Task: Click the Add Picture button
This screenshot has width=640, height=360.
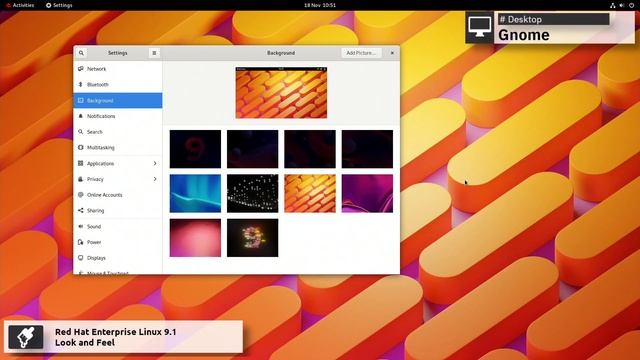Action: (x=361, y=53)
